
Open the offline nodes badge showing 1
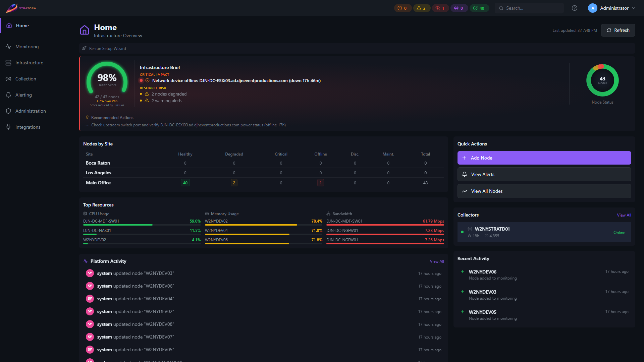click(440, 8)
